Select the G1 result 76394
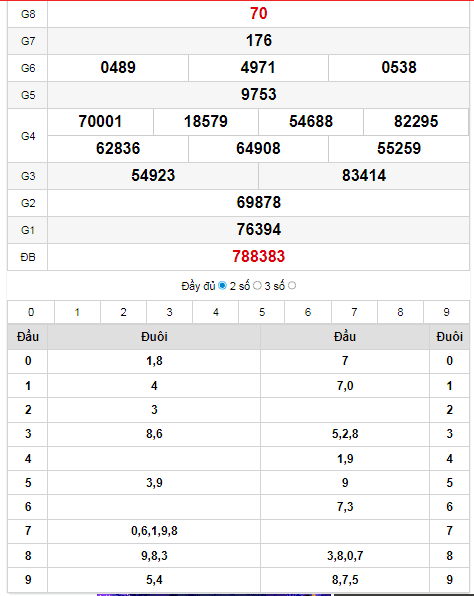This screenshot has width=474, height=596. click(x=258, y=230)
